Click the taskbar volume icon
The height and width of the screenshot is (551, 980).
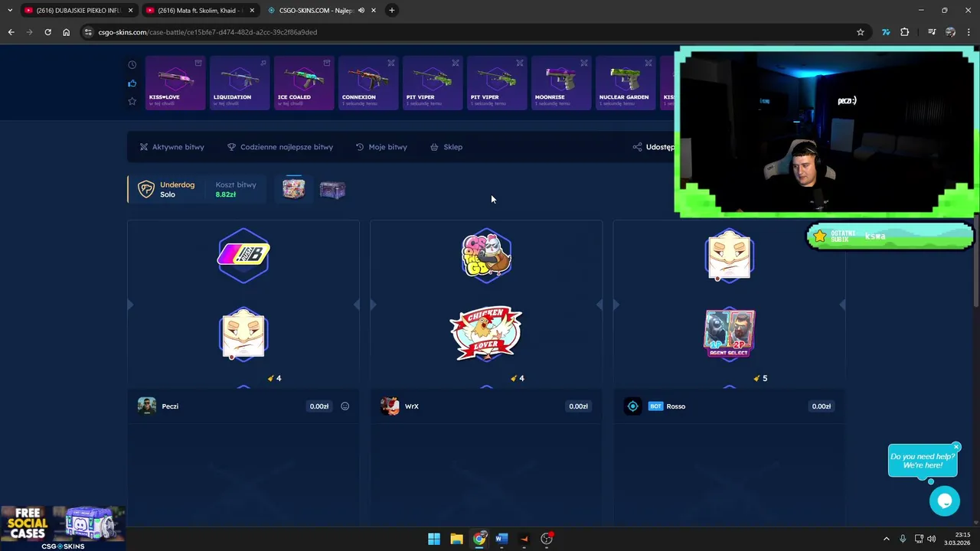click(932, 539)
